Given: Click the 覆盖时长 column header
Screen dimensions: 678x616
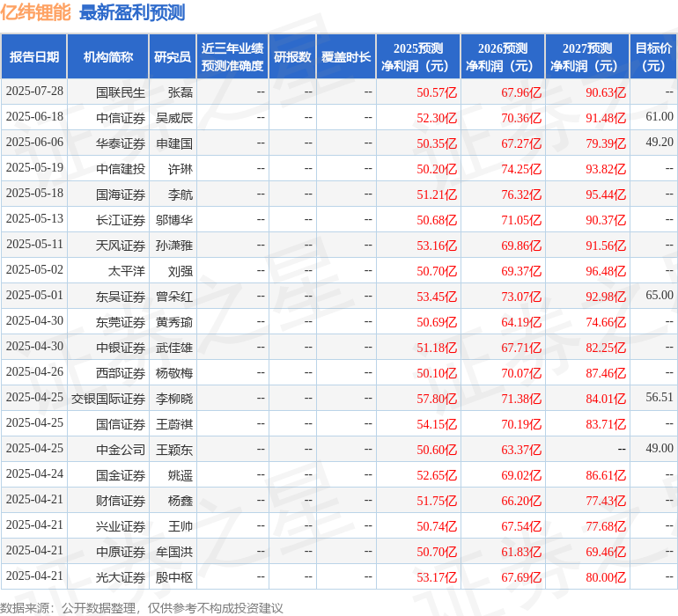Looking at the screenshot, I should pyautogui.click(x=346, y=57).
